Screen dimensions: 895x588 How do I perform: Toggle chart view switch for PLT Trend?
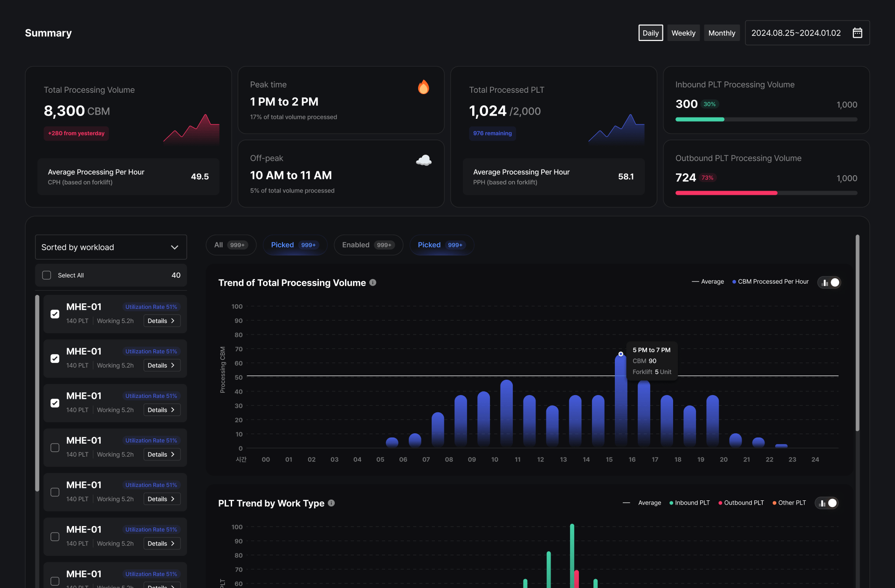827,503
